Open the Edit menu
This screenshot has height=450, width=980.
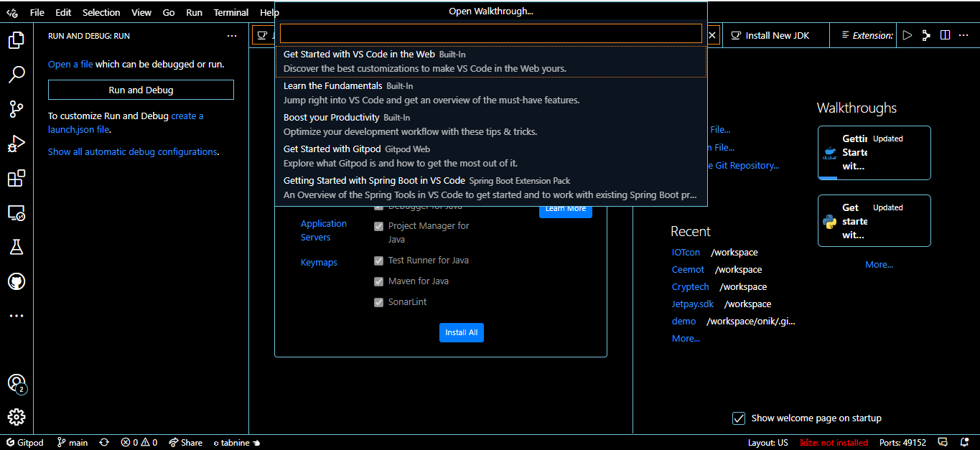click(63, 12)
